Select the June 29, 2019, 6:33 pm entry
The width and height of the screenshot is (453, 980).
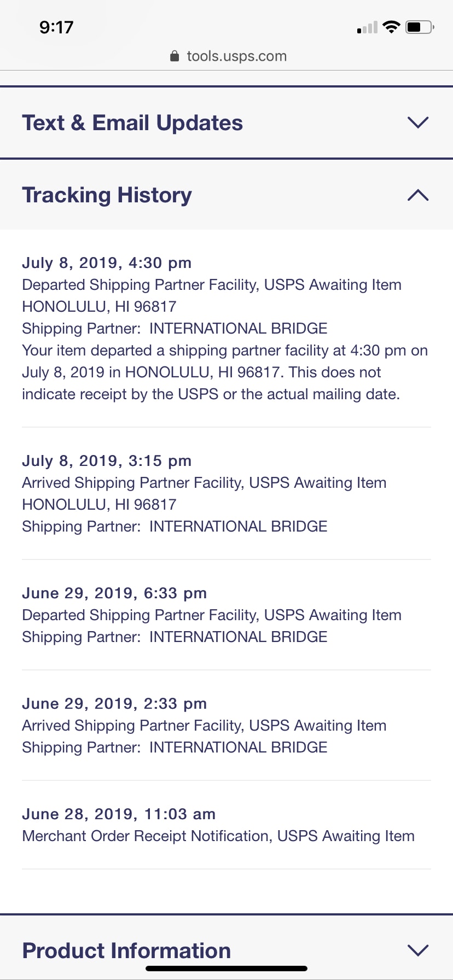click(x=114, y=593)
